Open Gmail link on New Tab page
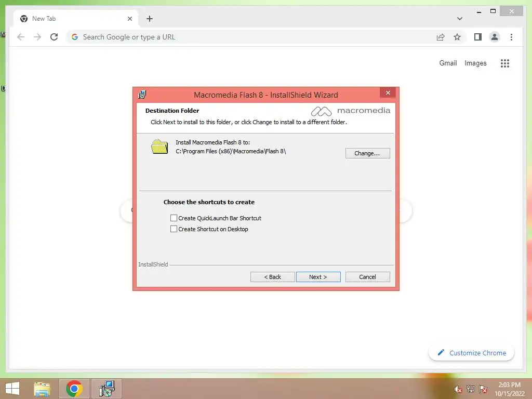 tap(448, 63)
